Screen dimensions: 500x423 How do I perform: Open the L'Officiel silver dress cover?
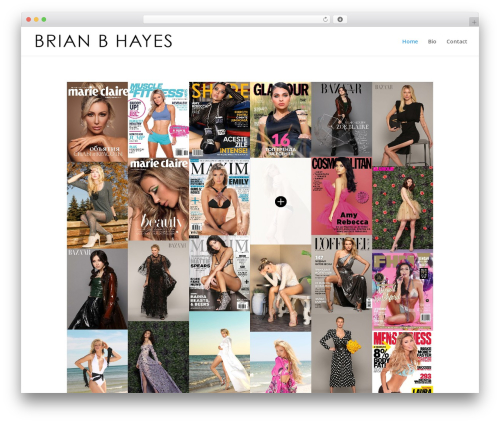[x=341, y=273]
